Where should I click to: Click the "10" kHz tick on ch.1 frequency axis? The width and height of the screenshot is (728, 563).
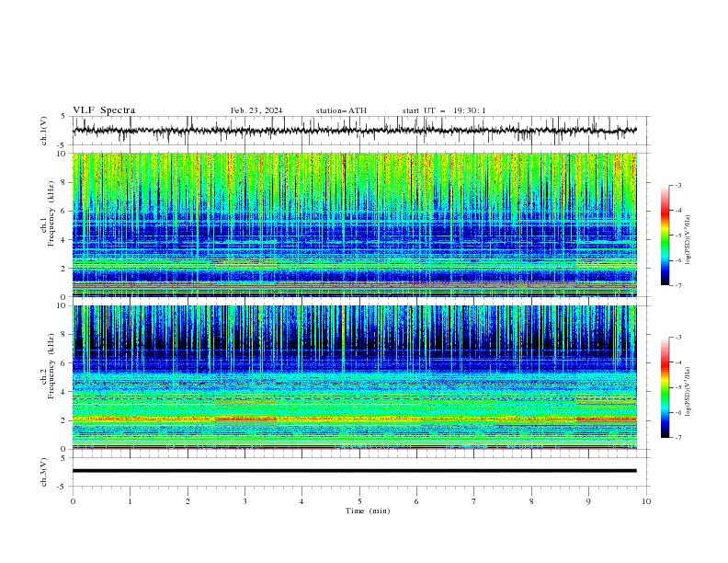point(63,154)
